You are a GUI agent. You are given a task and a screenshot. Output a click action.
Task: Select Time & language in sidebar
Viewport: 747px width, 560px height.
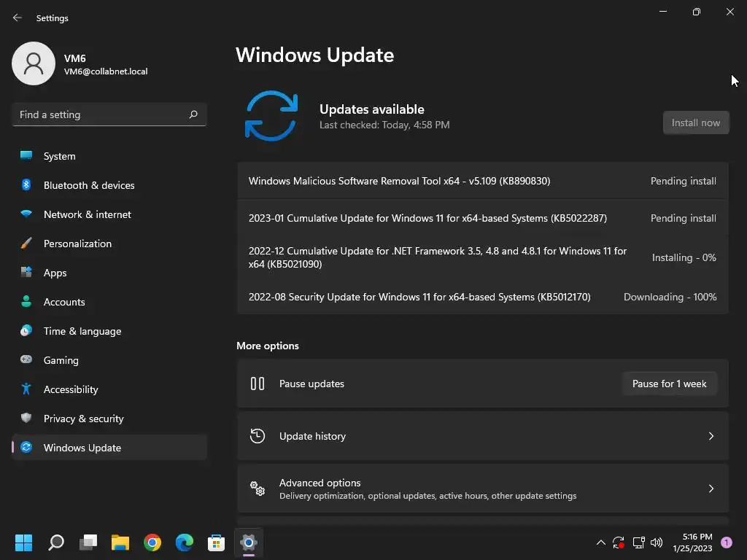109,331
